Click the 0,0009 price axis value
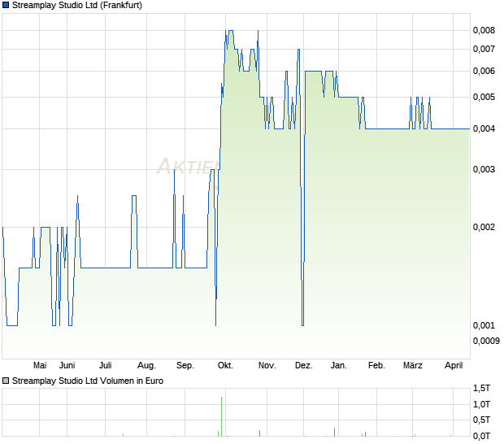 click(x=486, y=341)
